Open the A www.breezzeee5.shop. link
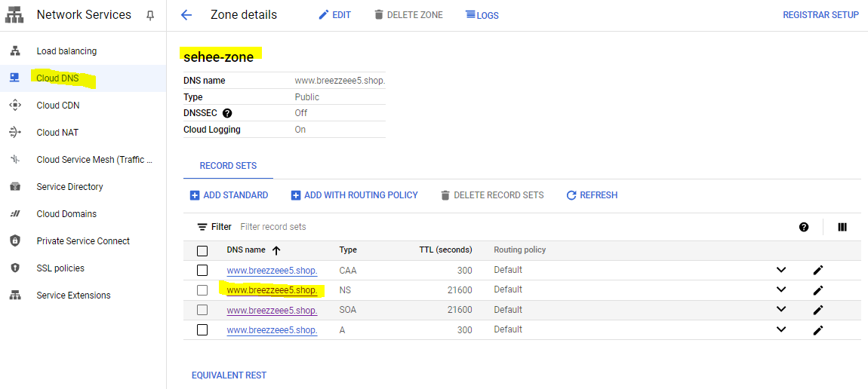Viewport: 868px width, 389px height. click(272, 330)
